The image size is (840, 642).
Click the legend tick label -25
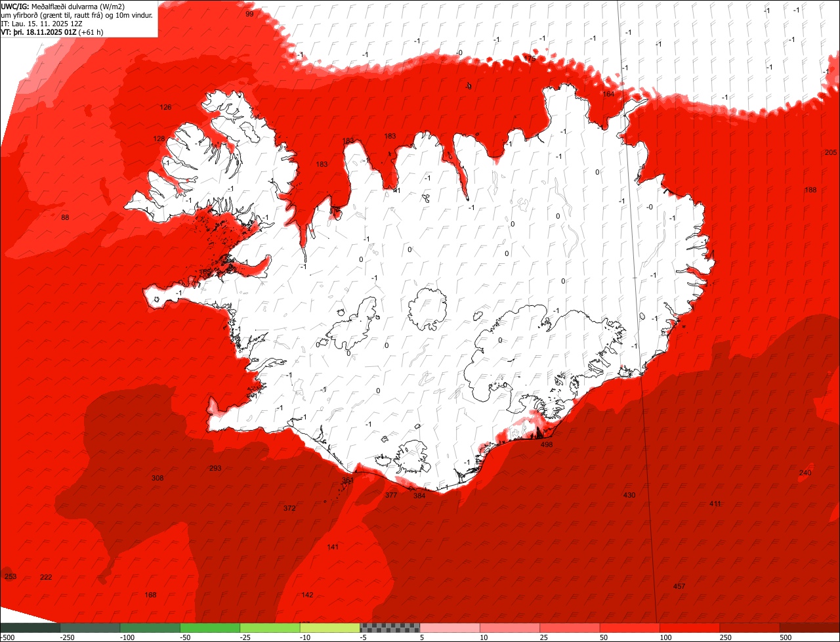tap(245, 637)
